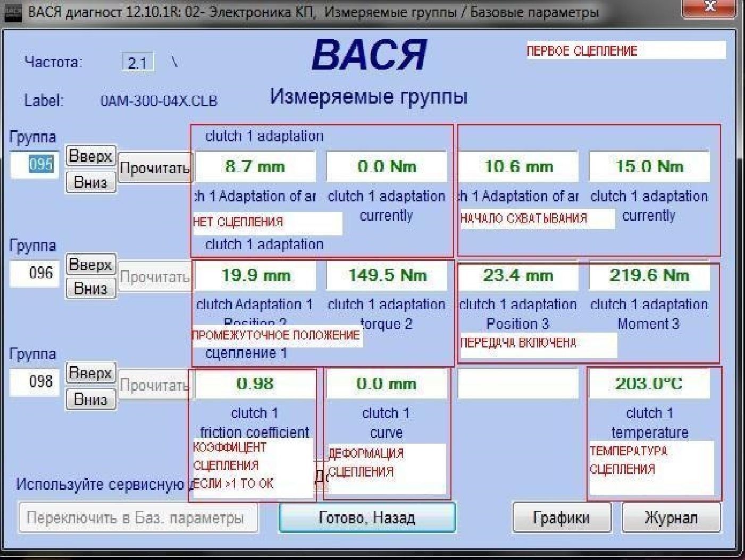Select the 149.5 Nm value cell

click(387, 275)
